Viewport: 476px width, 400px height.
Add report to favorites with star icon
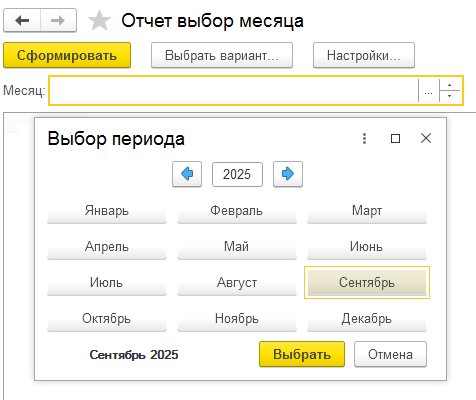99,21
